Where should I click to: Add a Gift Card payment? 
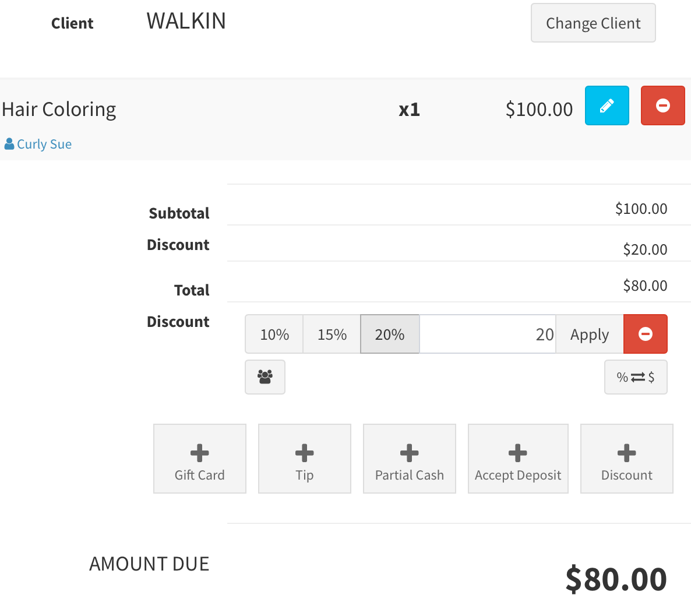199,459
